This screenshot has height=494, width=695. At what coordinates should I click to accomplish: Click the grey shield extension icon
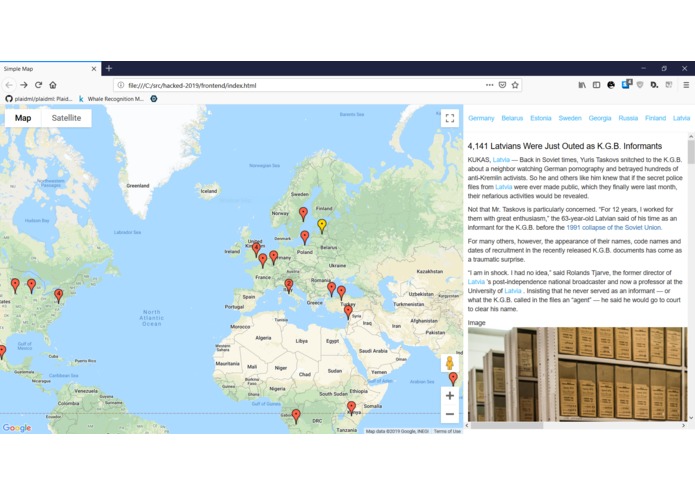tap(640, 85)
